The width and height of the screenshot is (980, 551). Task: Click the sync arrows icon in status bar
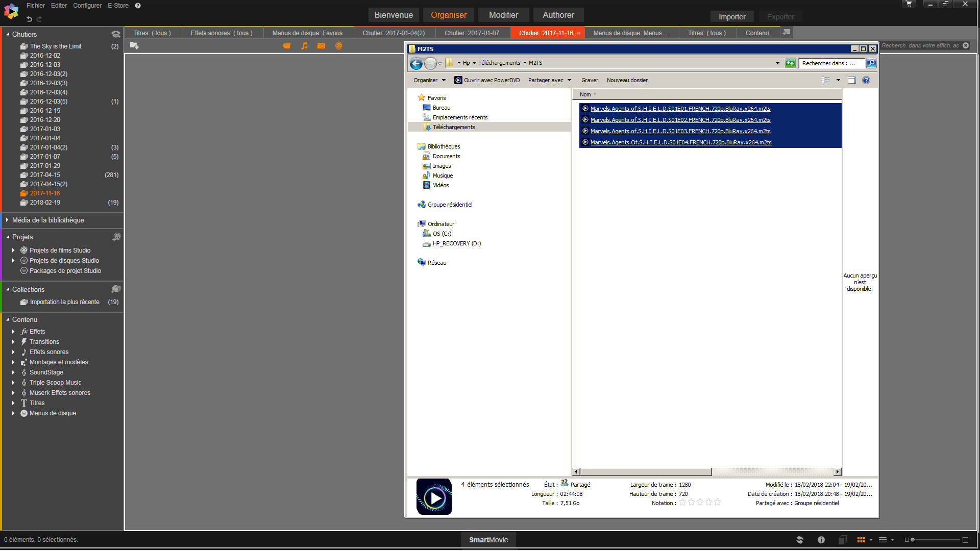tap(800, 540)
